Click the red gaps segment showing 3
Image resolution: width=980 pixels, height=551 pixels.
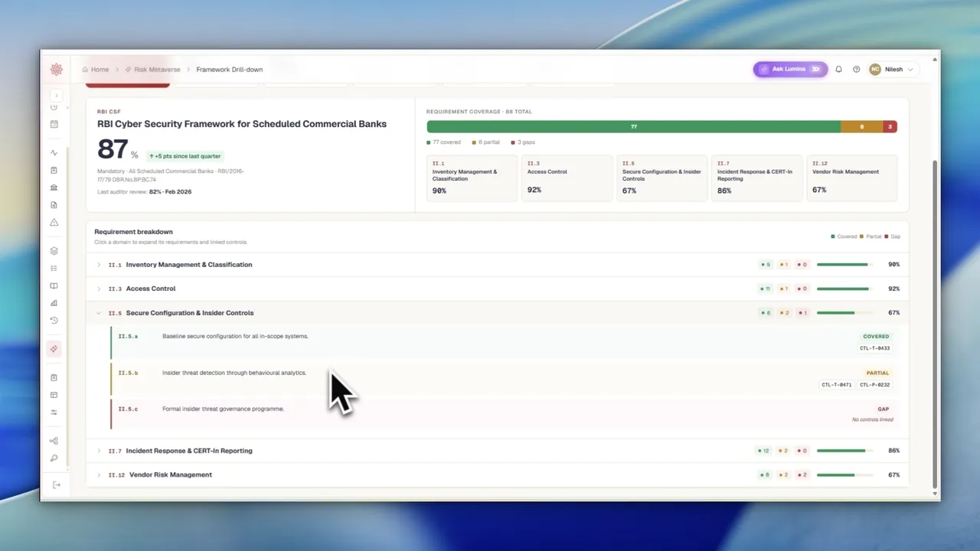tap(890, 126)
